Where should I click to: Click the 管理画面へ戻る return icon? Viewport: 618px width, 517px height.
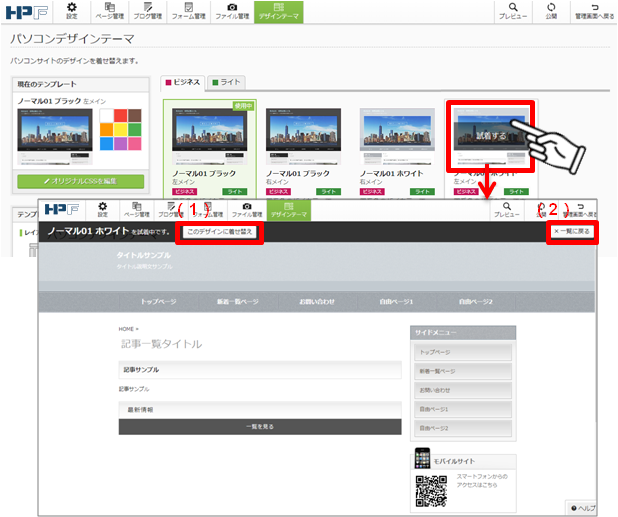594,12
